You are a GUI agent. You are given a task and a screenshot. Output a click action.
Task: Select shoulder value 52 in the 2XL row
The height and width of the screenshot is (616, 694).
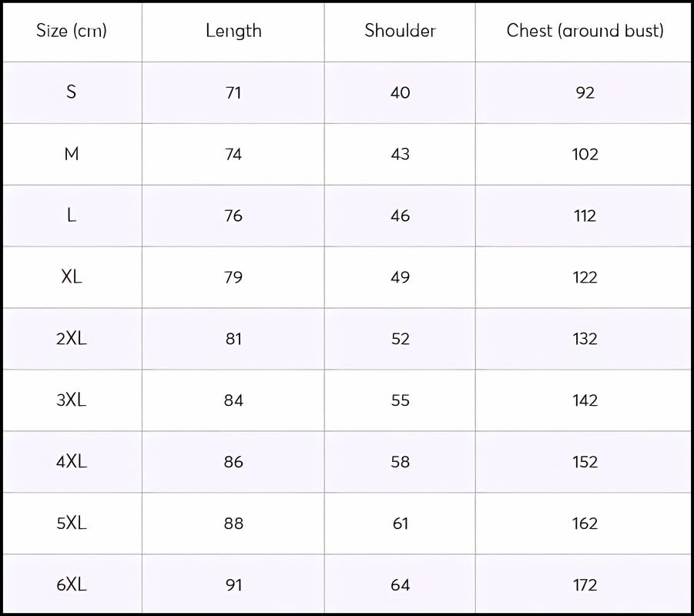[x=400, y=339]
